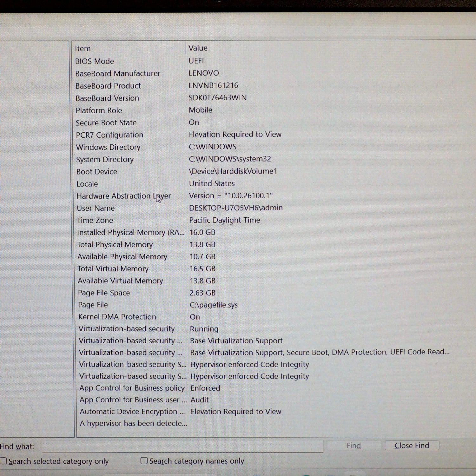
Task: Select the Automatic Device Encryption row
Action: point(132,412)
